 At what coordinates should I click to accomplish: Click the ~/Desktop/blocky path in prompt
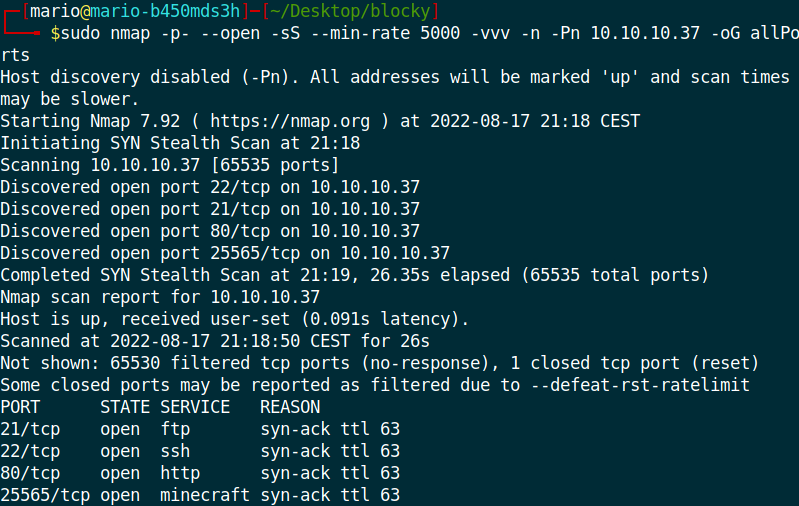coord(351,11)
